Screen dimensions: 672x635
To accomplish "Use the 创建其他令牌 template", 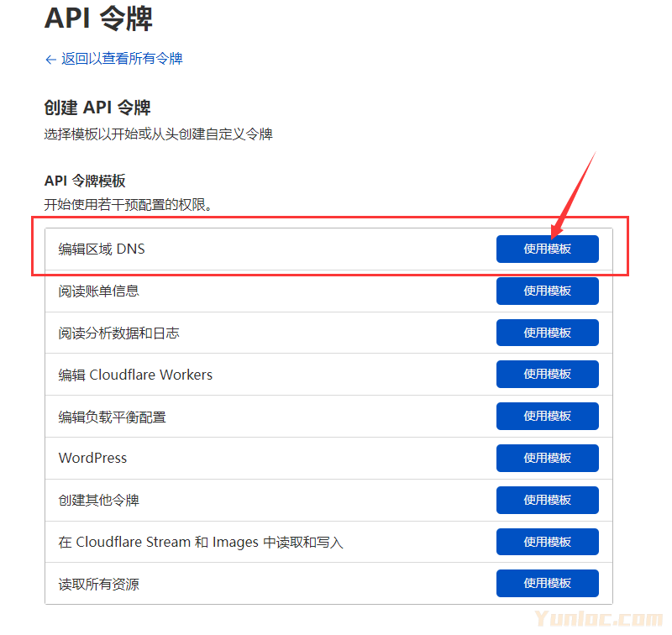I will [547, 500].
